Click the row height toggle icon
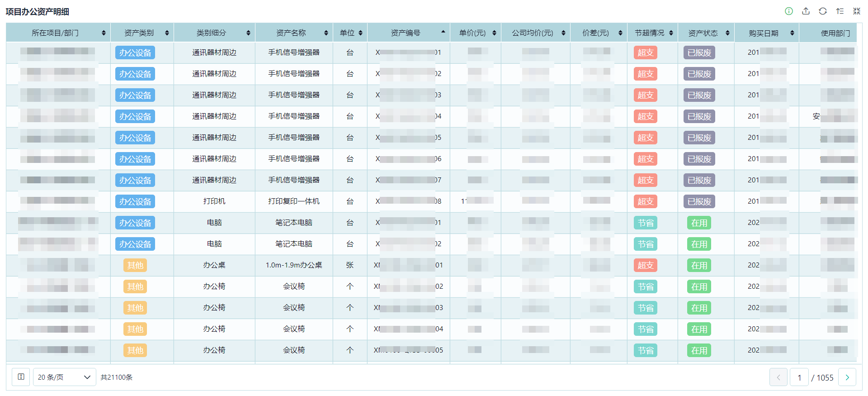Viewport: 868px width, 396px height. [x=21, y=377]
